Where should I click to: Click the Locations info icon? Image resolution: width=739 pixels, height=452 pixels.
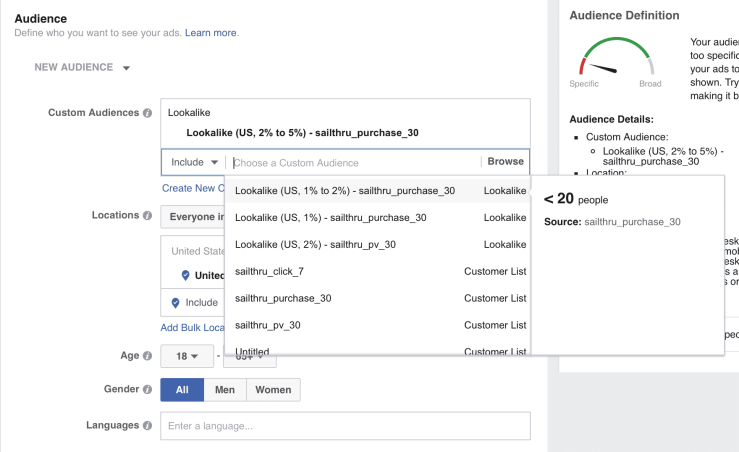pyautogui.click(x=148, y=216)
